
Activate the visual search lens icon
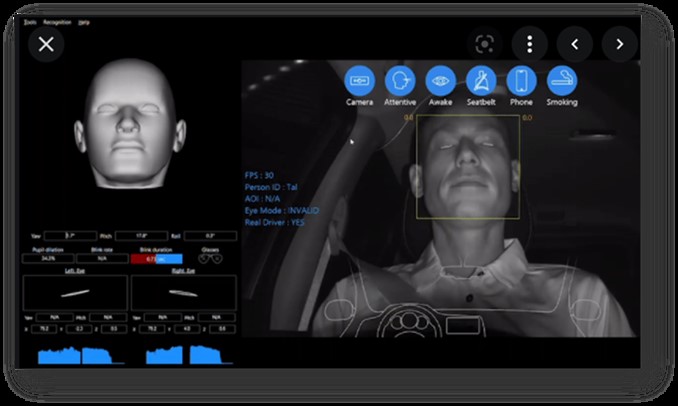click(484, 44)
